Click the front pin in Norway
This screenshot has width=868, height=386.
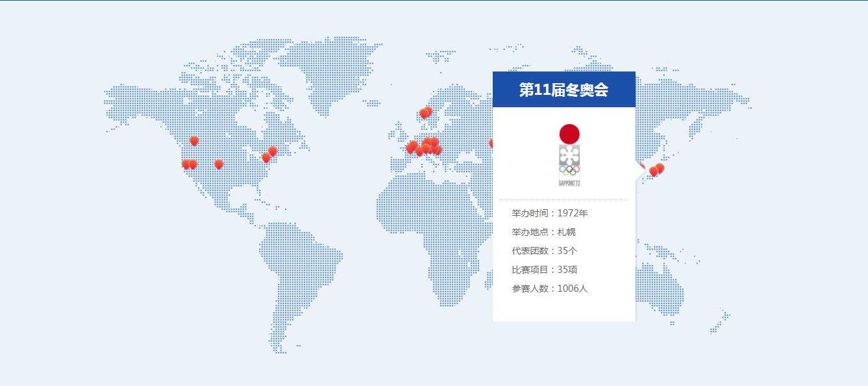424,114
